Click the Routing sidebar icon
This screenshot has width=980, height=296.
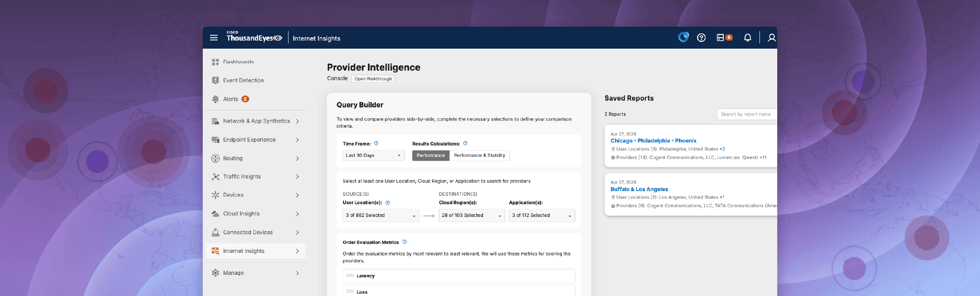pyautogui.click(x=215, y=158)
